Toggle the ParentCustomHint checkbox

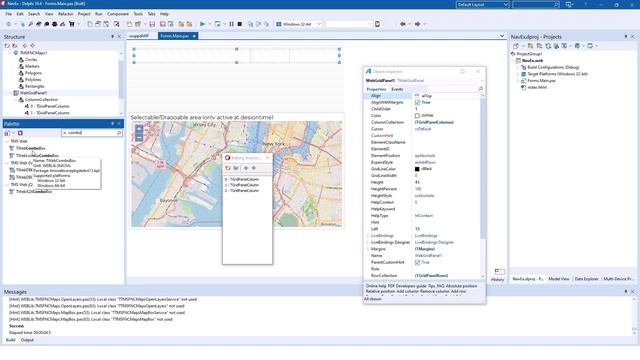(x=417, y=262)
